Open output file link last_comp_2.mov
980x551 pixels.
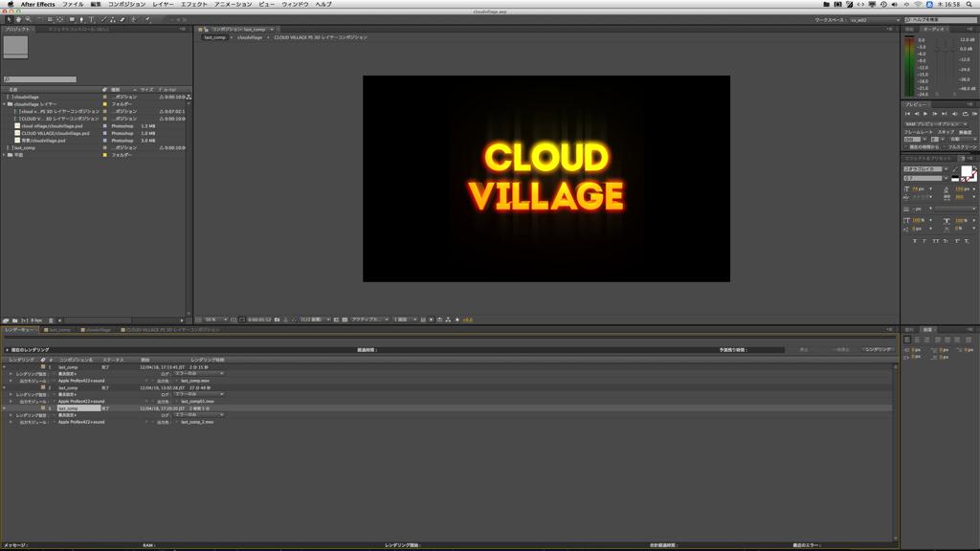point(197,422)
